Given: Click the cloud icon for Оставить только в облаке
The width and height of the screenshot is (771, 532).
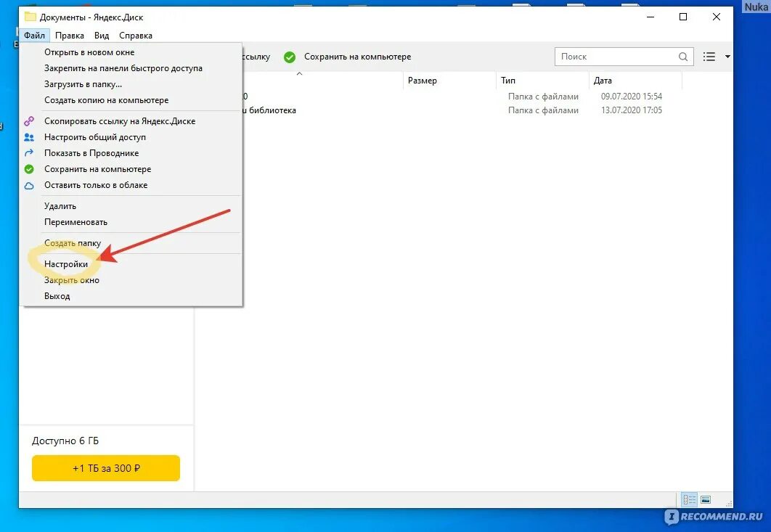Looking at the screenshot, I should click(x=29, y=185).
